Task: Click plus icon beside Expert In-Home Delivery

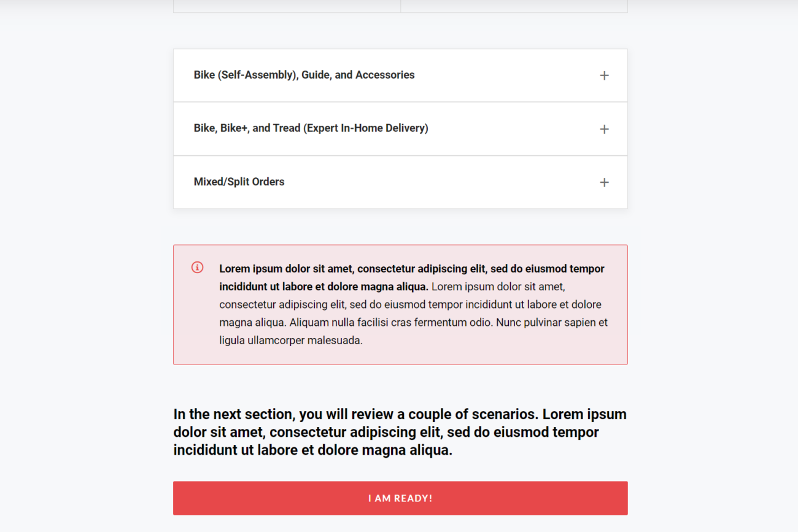Action: click(604, 129)
